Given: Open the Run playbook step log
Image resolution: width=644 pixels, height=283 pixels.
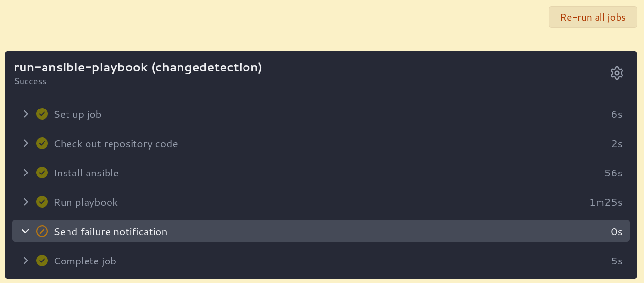Looking at the screenshot, I should click(x=86, y=202).
